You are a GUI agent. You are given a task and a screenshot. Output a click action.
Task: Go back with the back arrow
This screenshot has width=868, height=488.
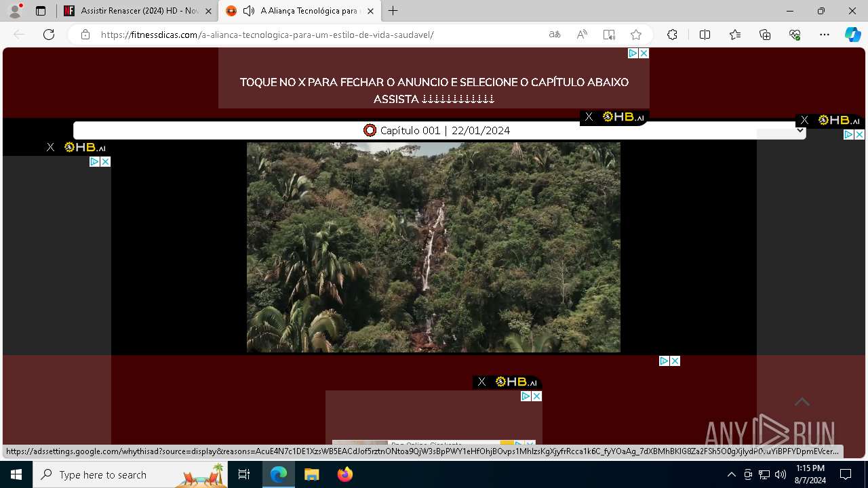coord(19,35)
